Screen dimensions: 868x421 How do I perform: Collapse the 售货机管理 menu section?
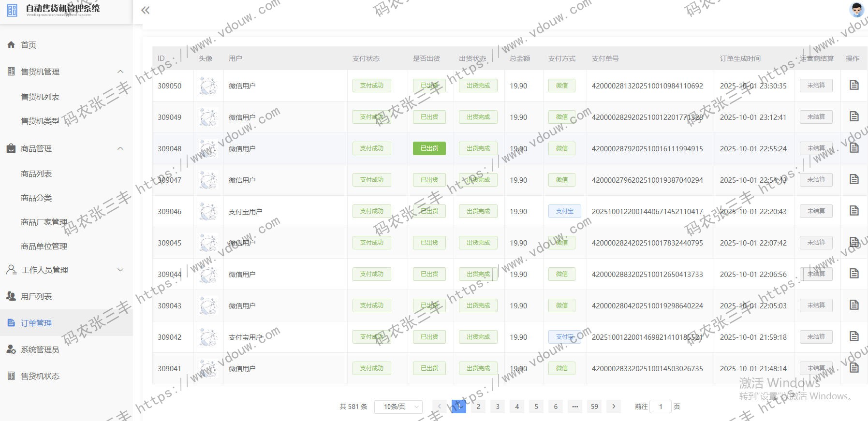[x=120, y=72]
